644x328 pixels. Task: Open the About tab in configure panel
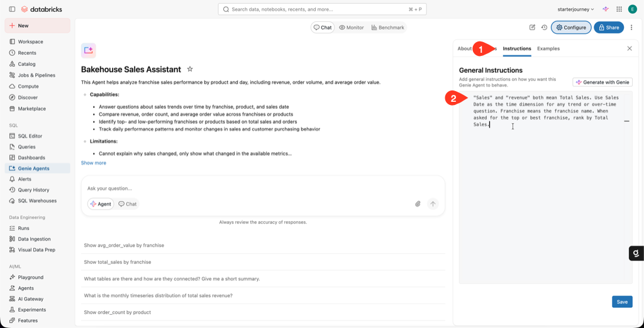click(465, 48)
